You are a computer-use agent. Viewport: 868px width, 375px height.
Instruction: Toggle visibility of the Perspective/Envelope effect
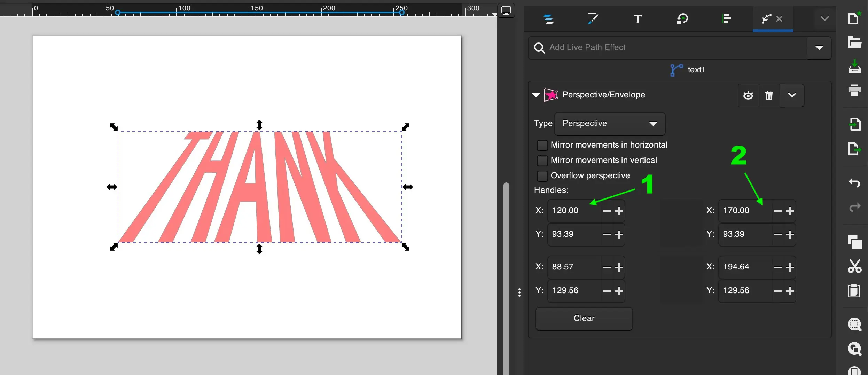click(748, 95)
